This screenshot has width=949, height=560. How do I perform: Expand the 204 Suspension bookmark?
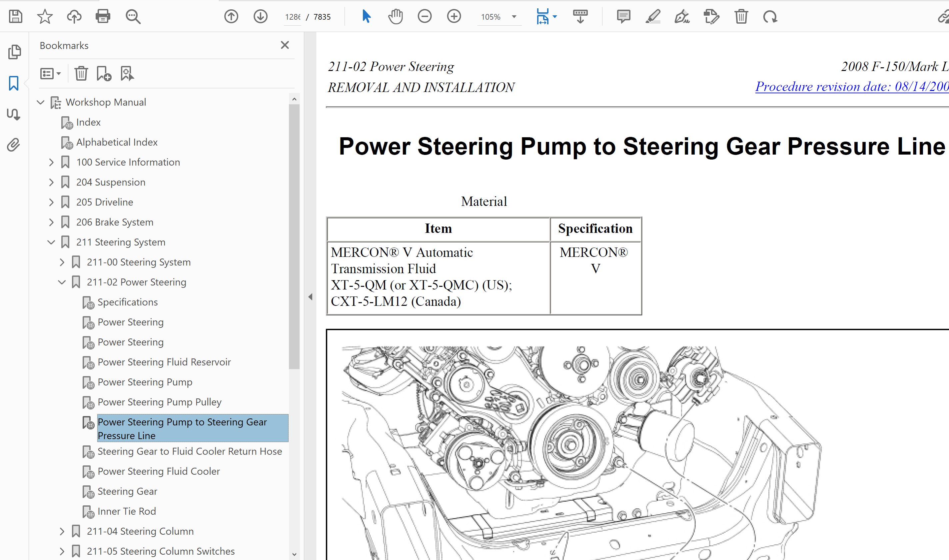(x=51, y=182)
